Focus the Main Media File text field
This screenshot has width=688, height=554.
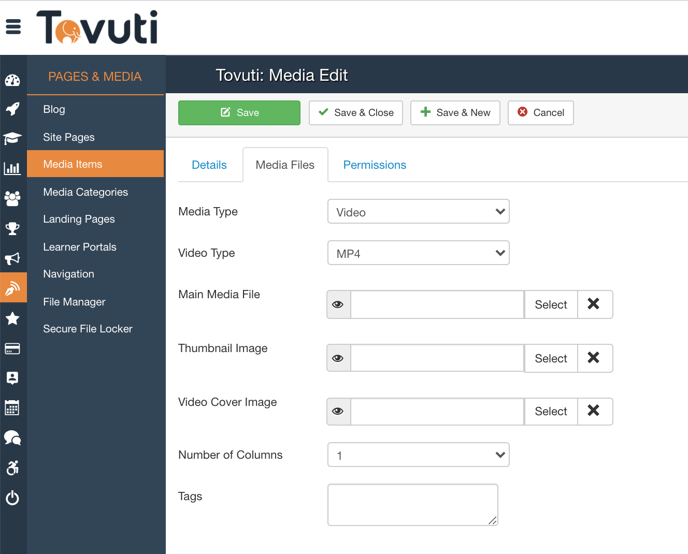click(437, 304)
